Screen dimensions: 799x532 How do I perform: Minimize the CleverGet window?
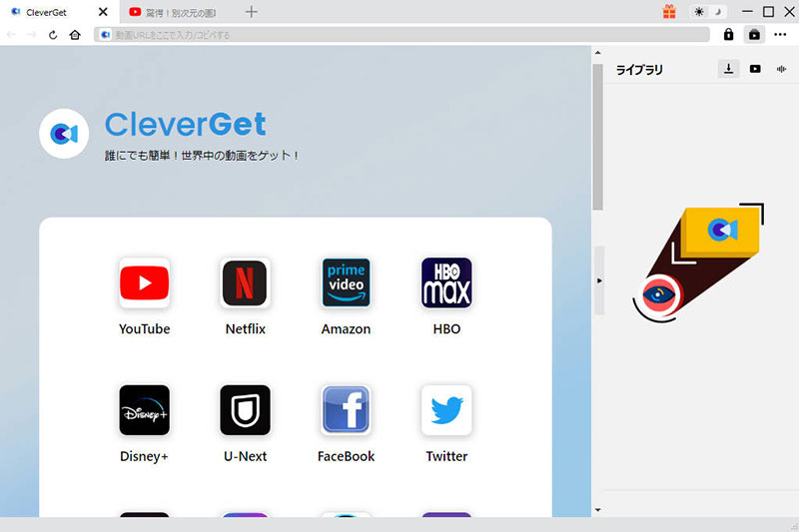747,11
